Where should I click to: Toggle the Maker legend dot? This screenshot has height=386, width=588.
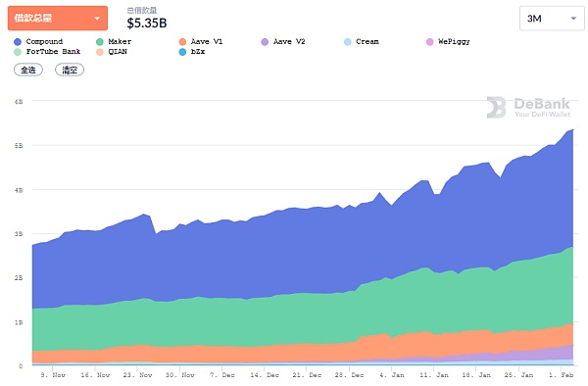[x=100, y=41]
